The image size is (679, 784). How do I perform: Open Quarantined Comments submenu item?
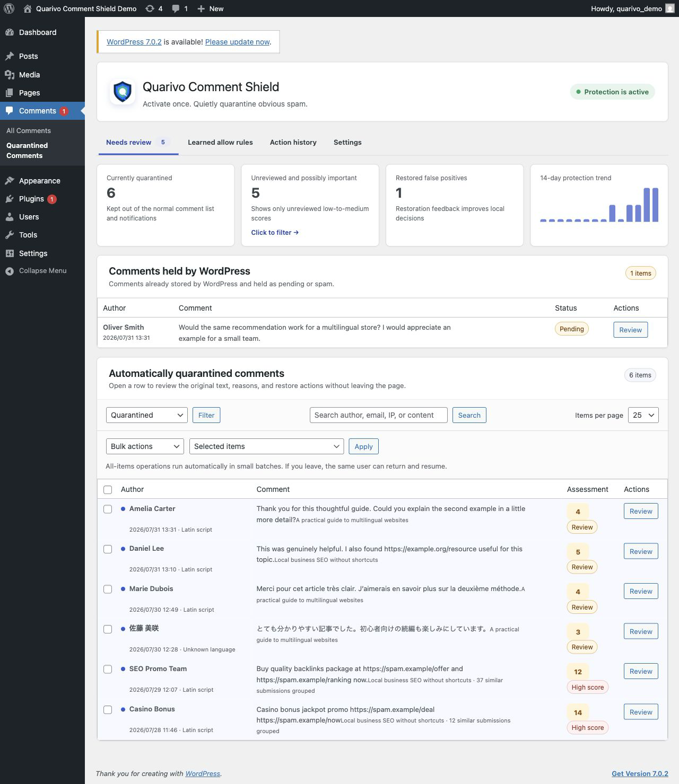[x=27, y=151]
